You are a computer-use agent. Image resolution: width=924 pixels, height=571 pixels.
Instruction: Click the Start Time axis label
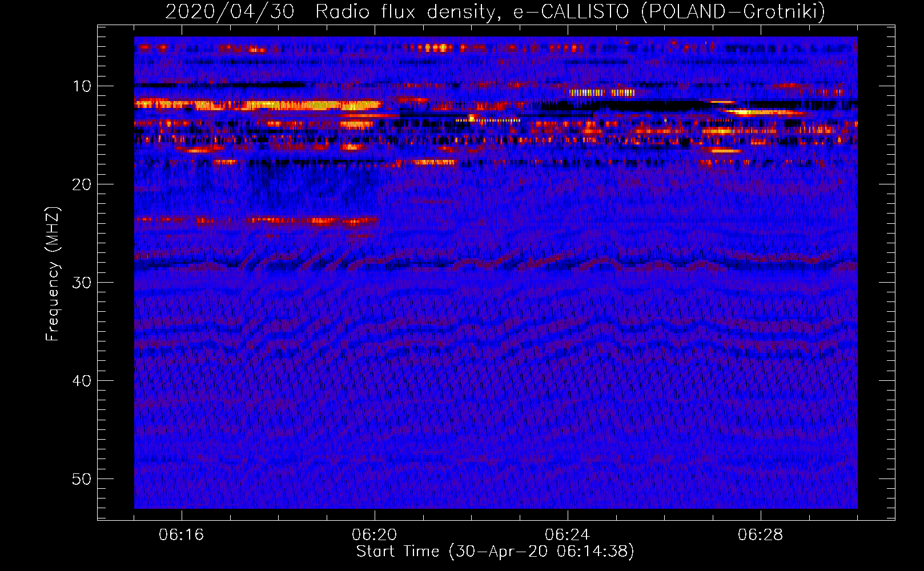click(495, 552)
